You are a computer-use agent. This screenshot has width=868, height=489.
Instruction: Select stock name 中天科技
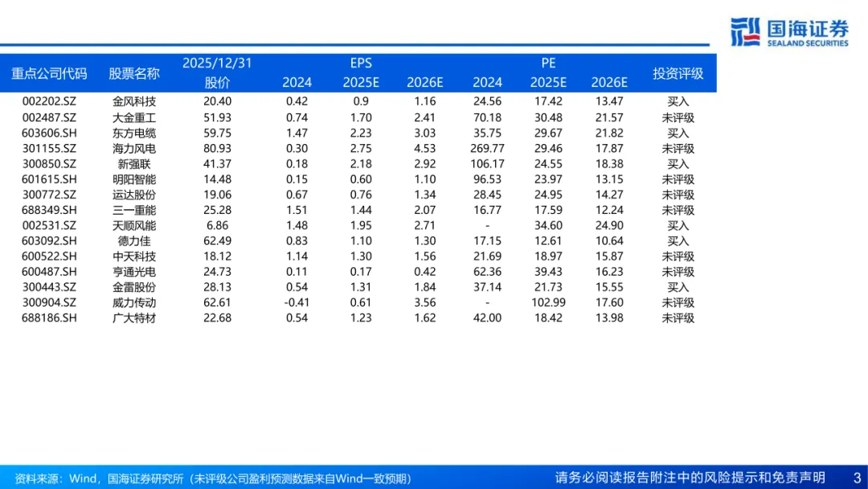click(x=134, y=257)
